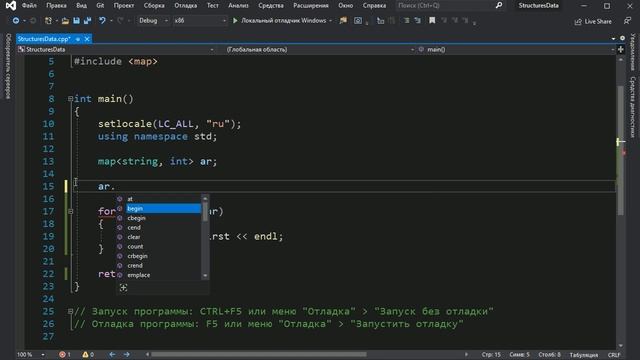Open the Debug configuration dropdown
640x360 pixels.
(x=153, y=20)
